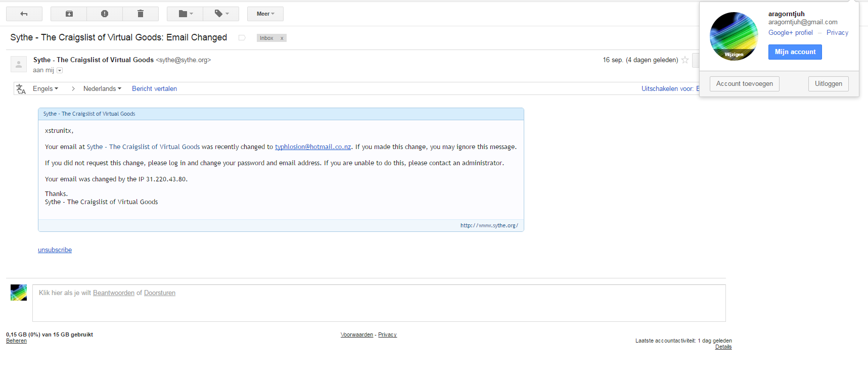Open Google+ profiel link
868x386 pixels.
(791, 33)
